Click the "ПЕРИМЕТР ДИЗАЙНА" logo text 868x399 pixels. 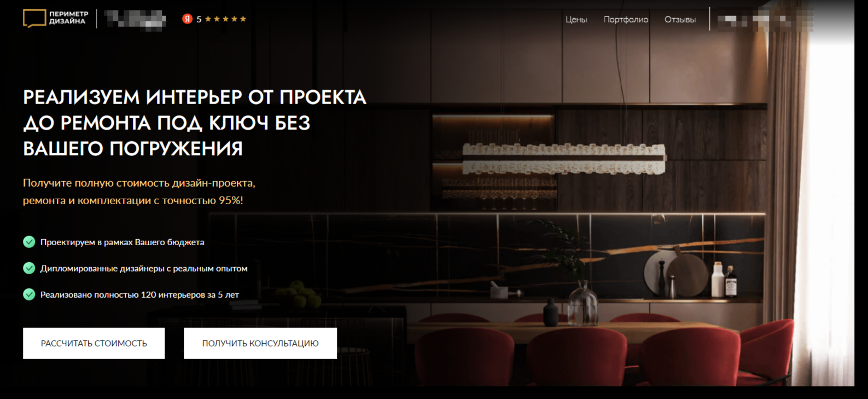point(68,18)
